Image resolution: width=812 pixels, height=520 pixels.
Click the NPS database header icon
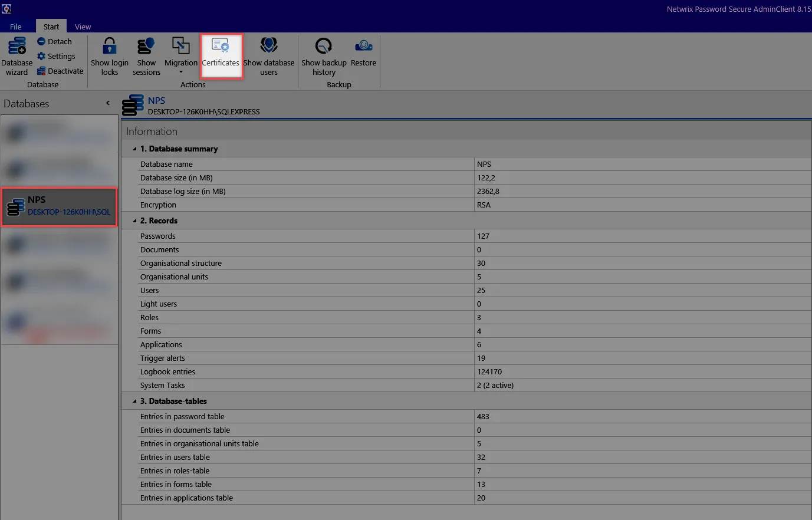133,106
